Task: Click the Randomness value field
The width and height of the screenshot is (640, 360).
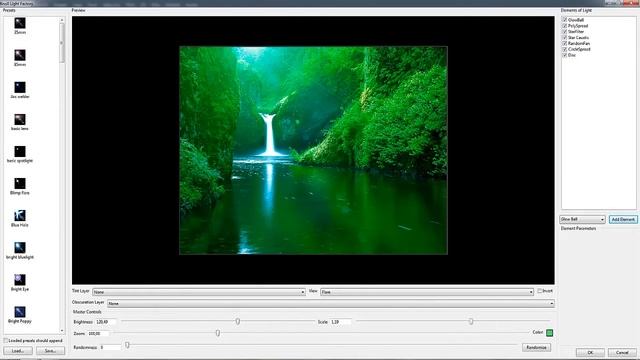Action: pos(110,347)
